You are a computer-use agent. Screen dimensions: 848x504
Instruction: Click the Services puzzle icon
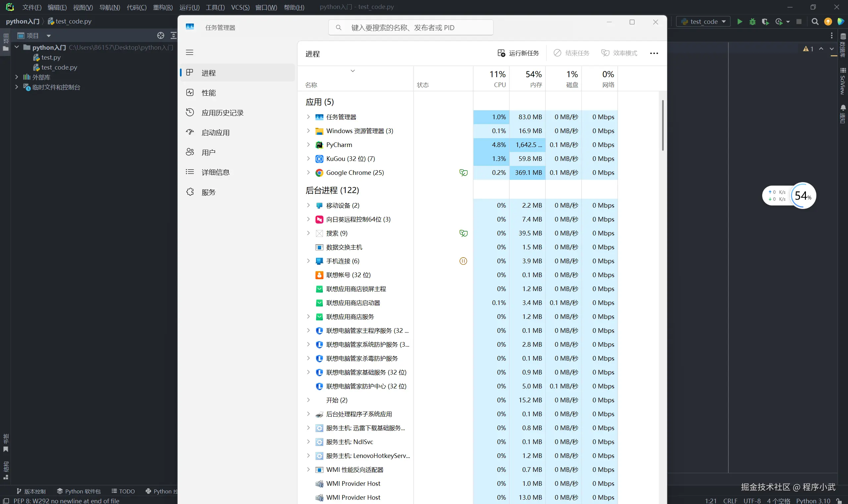click(190, 192)
